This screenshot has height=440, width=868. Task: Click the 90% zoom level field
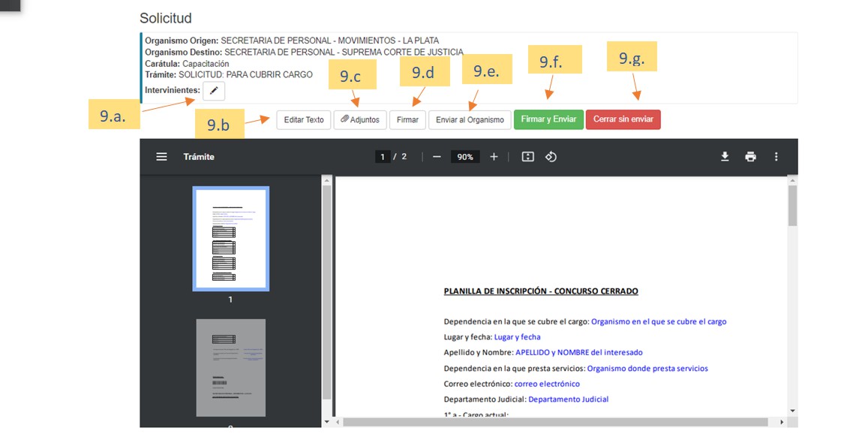[465, 157]
